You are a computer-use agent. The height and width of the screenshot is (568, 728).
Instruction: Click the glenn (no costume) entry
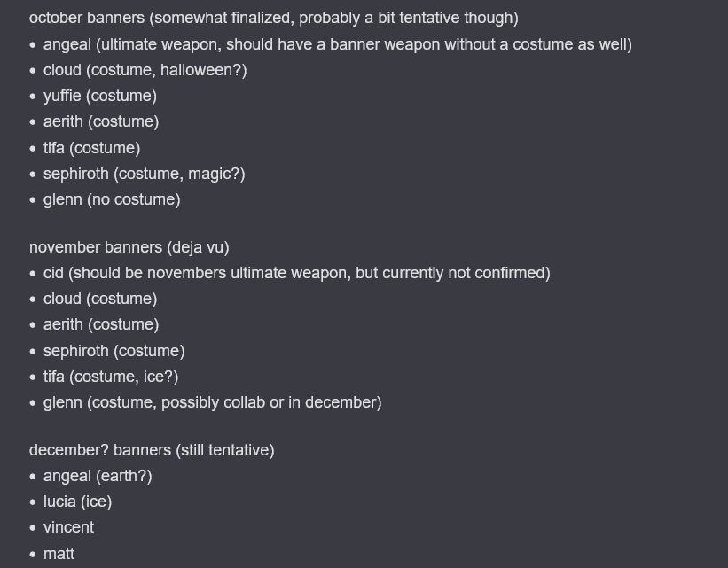tap(112, 199)
